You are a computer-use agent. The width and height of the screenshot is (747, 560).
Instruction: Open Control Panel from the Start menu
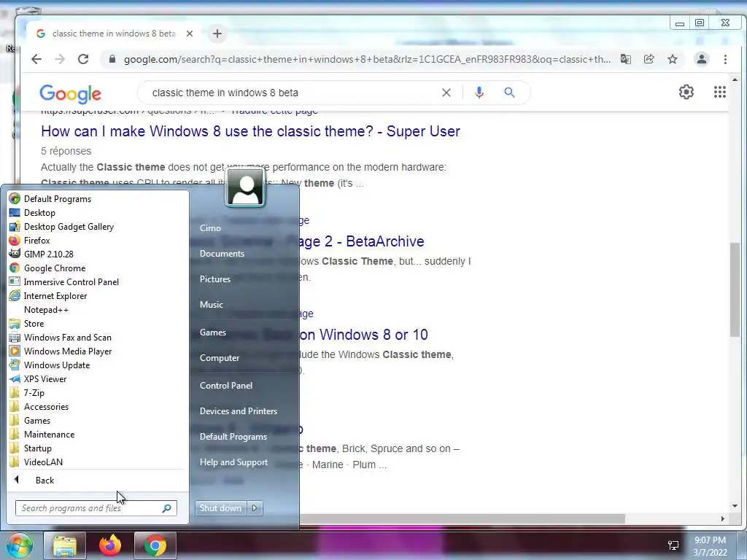(x=226, y=386)
